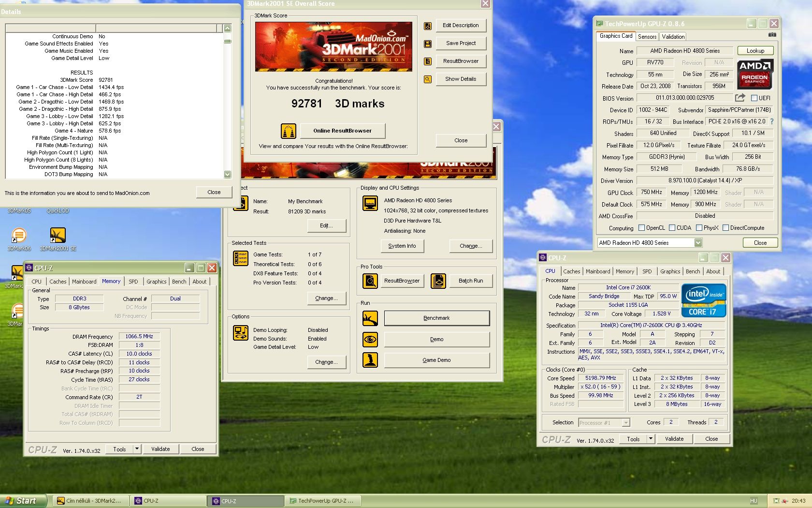Switch to TechPowerUp GPU-Z in the taskbar

(323, 501)
